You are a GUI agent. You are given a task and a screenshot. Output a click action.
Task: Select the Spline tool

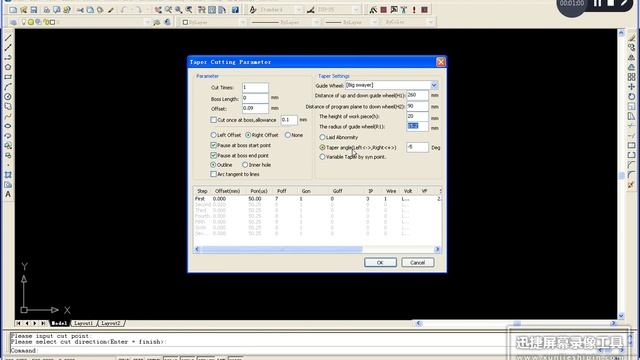click(x=8, y=116)
